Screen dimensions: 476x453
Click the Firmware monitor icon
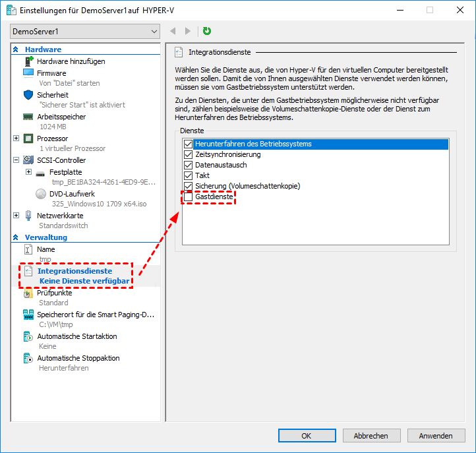[28, 73]
